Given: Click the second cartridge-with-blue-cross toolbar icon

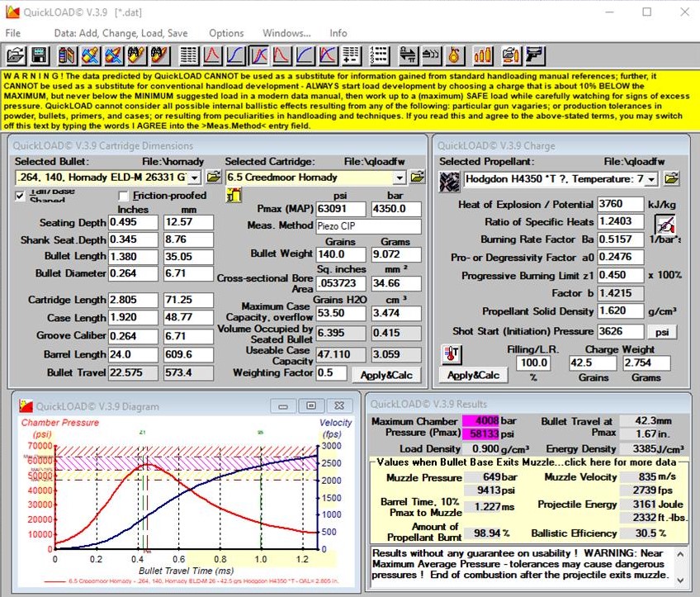Looking at the screenshot, I should pos(114,56).
